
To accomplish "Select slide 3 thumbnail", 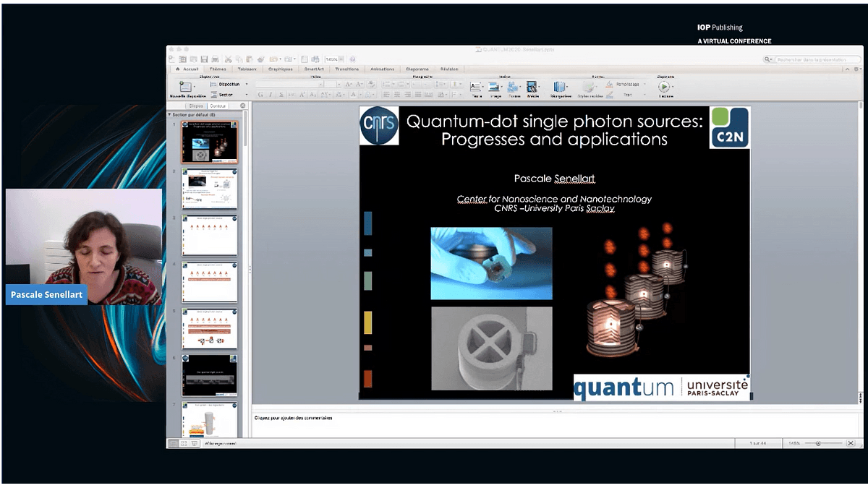I will click(209, 235).
